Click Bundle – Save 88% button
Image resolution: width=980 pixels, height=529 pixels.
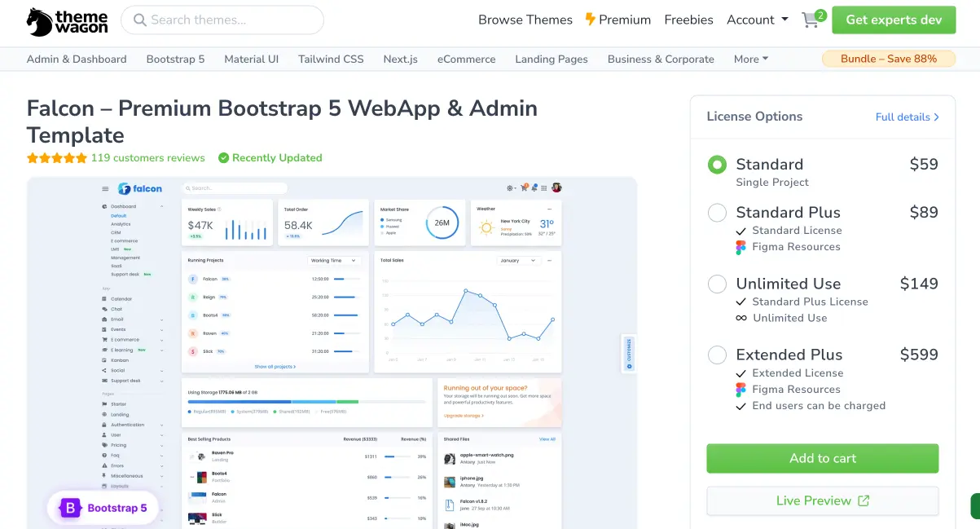pos(889,59)
